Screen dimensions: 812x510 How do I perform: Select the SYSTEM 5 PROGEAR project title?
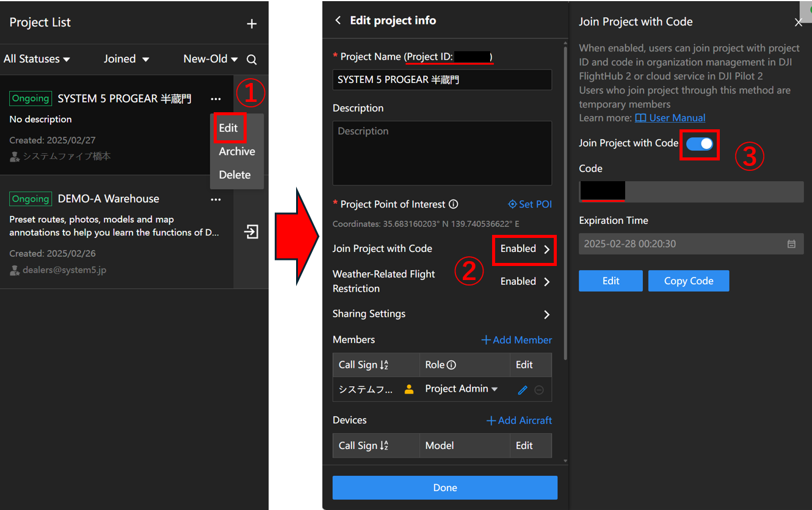click(125, 99)
